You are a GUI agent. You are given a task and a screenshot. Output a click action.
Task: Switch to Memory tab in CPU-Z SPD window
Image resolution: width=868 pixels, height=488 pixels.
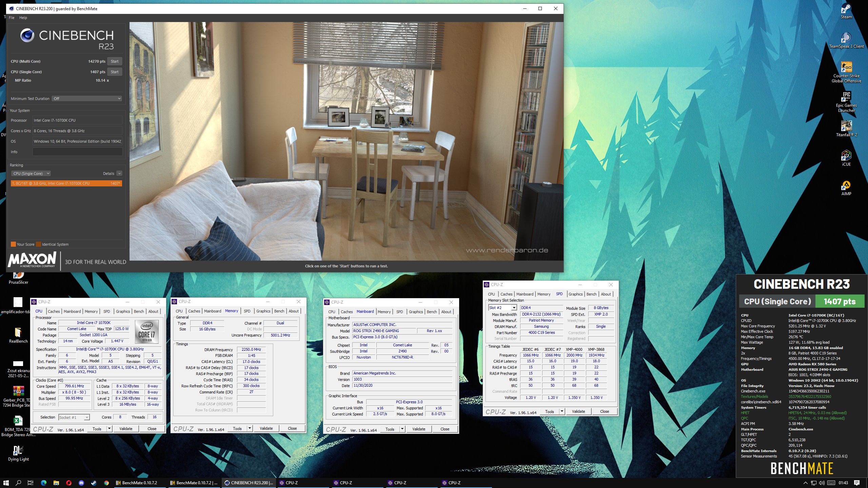click(544, 294)
